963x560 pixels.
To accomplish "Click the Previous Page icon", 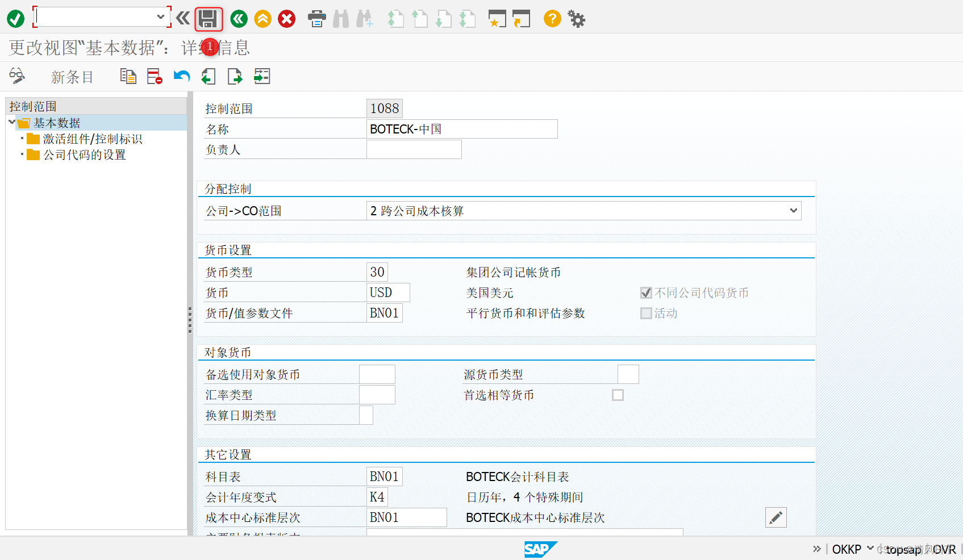I will [419, 19].
